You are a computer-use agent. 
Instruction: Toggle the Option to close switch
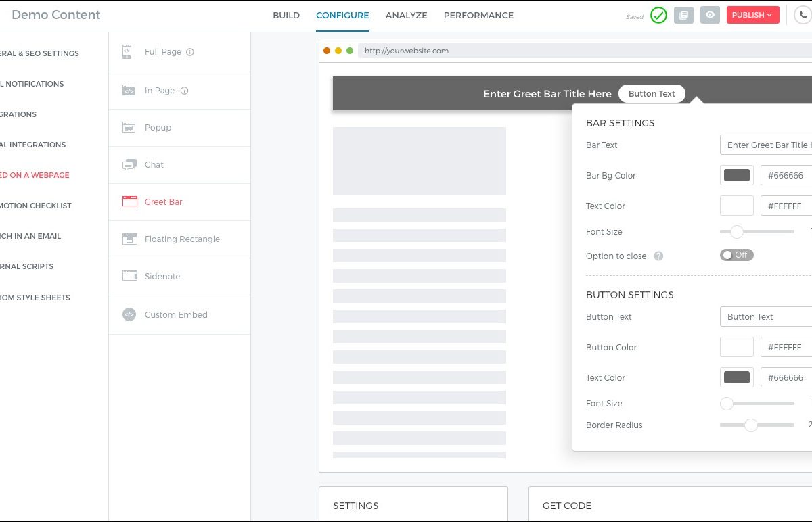pyautogui.click(x=736, y=255)
